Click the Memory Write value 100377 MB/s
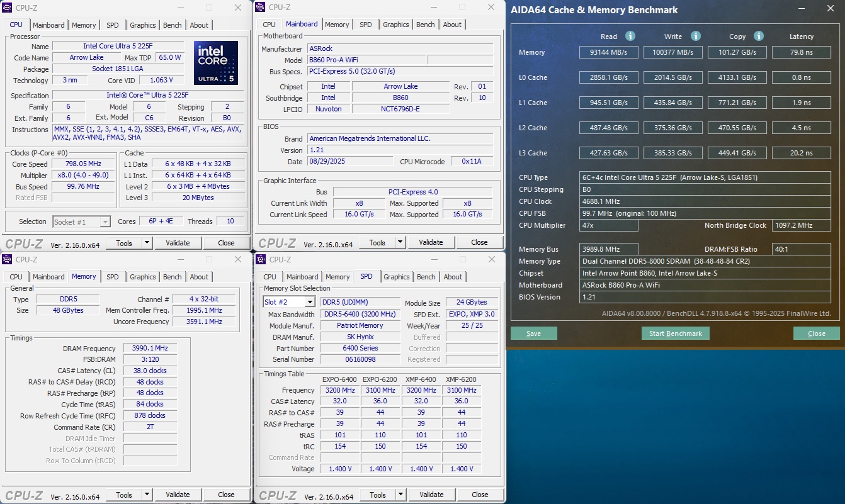The image size is (845, 504). pos(673,52)
